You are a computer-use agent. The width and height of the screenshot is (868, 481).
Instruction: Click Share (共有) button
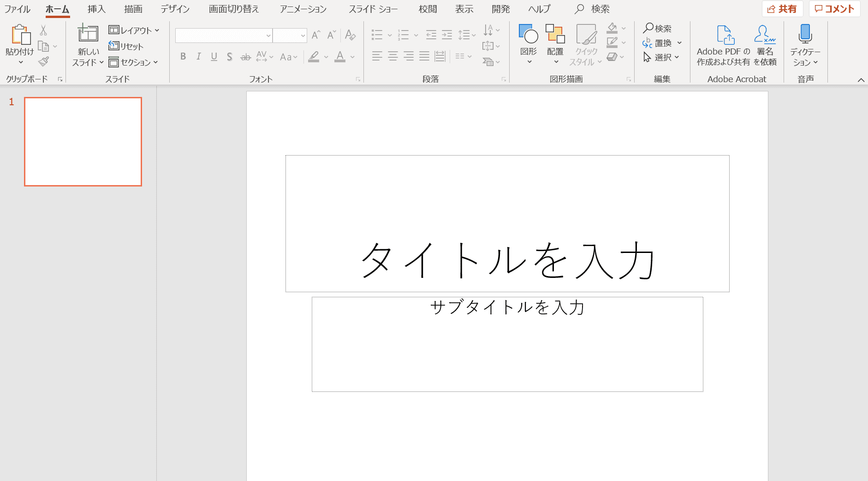point(782,9)
